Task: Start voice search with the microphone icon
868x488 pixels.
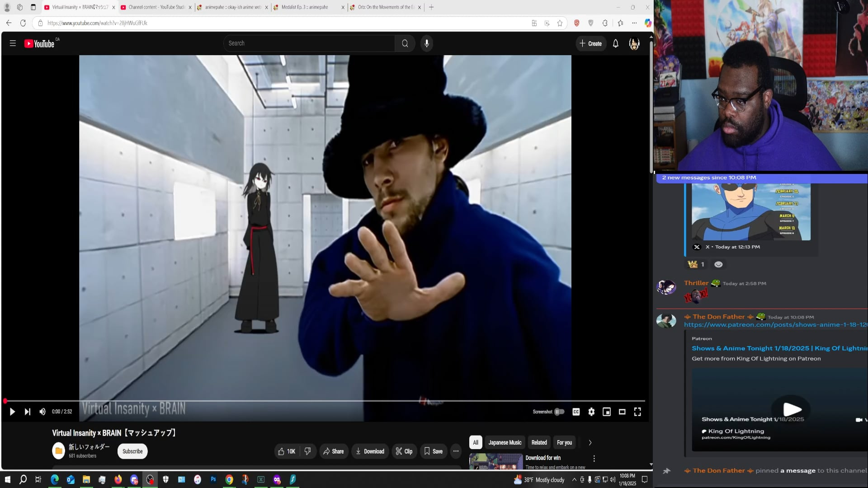Action: 427,43
